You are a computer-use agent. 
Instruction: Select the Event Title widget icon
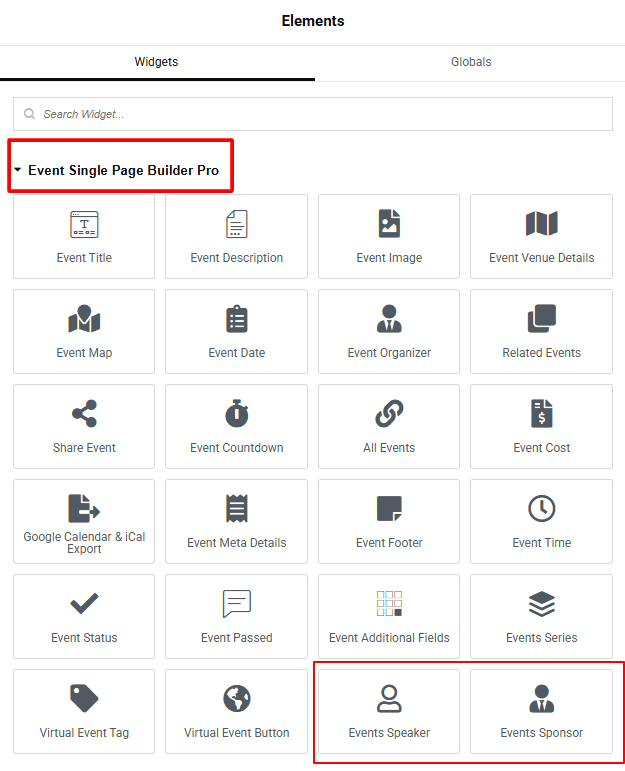click(x=84, y=224)
